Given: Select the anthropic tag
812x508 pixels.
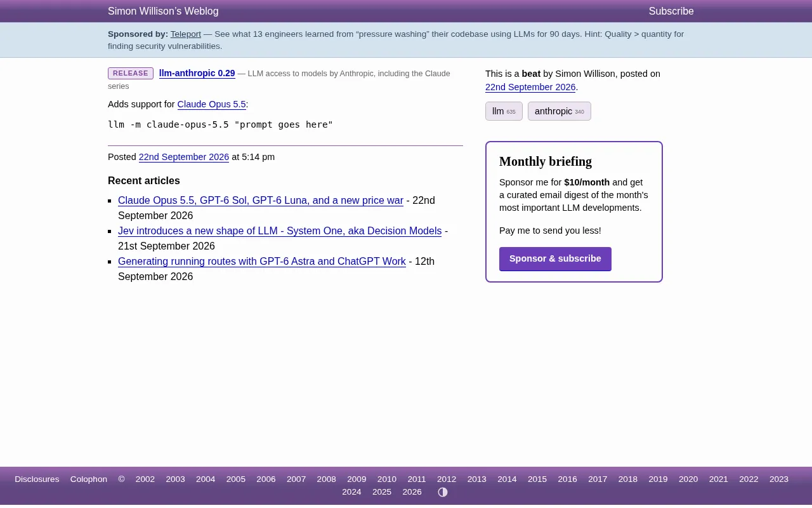Looking at the screenshot, I should pyautogui.click(x=560, y=111).
